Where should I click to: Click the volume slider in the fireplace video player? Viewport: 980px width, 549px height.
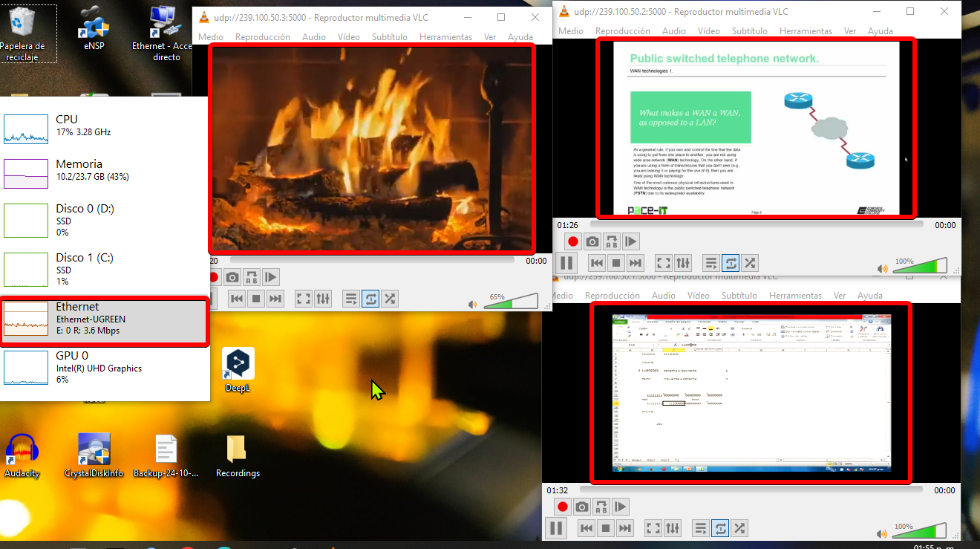coord(512,301)
